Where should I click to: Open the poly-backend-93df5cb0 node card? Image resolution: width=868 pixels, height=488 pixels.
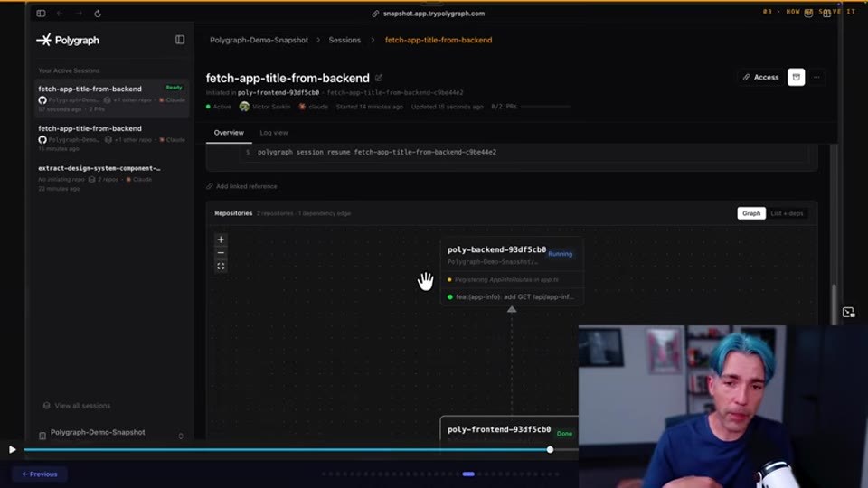point(512,271)
